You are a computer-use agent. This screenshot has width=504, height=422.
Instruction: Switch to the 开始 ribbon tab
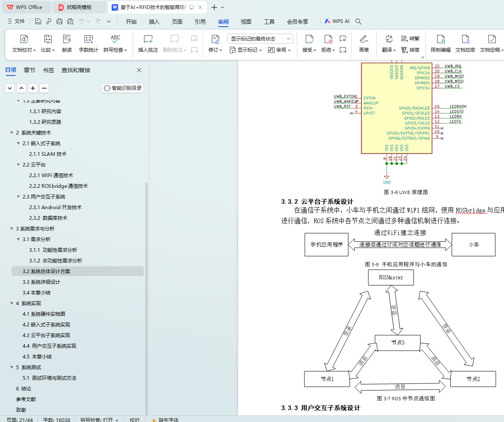131,22
